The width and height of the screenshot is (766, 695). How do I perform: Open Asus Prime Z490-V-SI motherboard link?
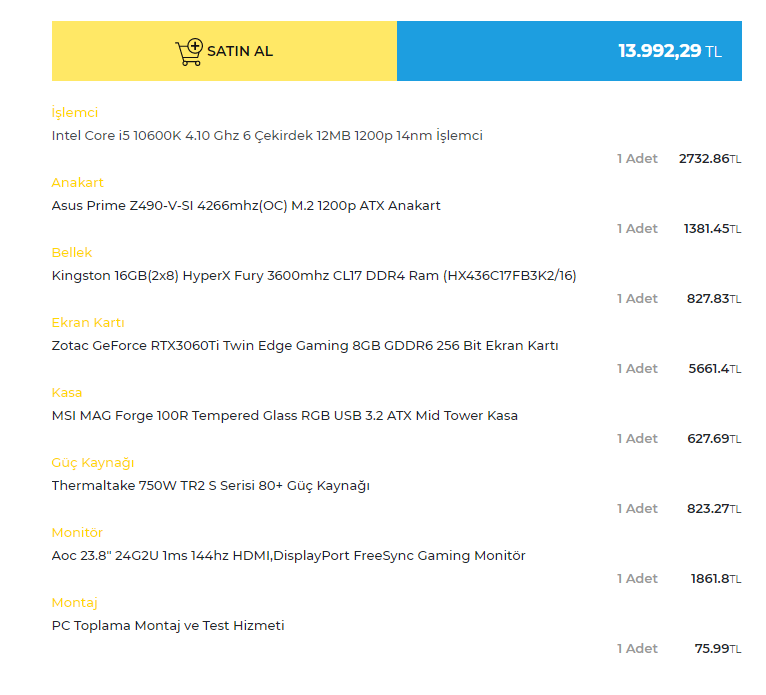246,206
